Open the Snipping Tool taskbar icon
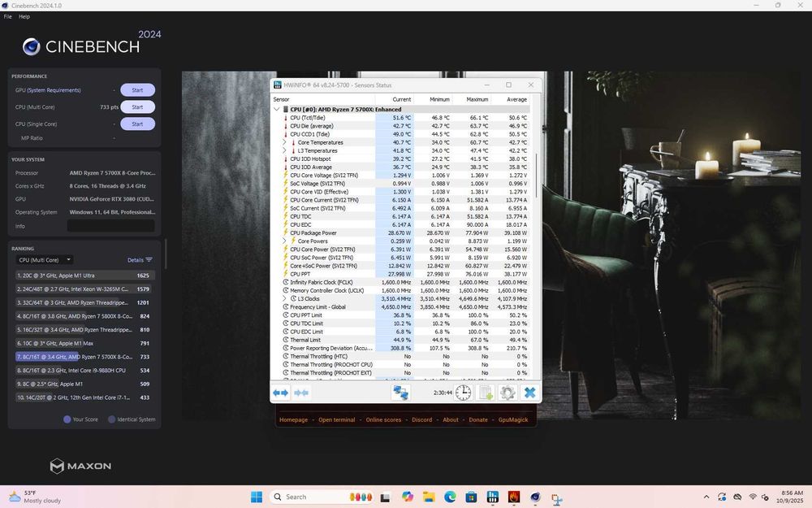Image resolution: width=812 pixels, height=508 pixels. [557, 498]
